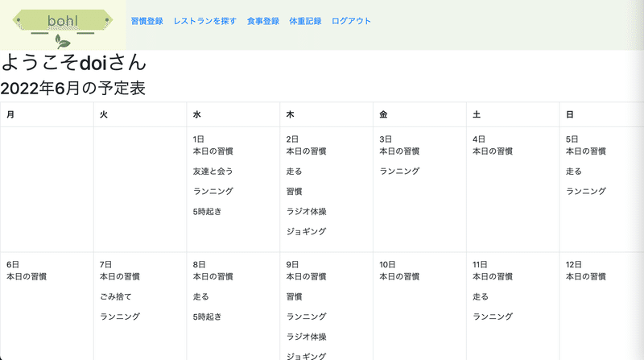Viewport: 644px width, 360px height.
Task: Open the レストランを探す link
Action: [205, 21]
